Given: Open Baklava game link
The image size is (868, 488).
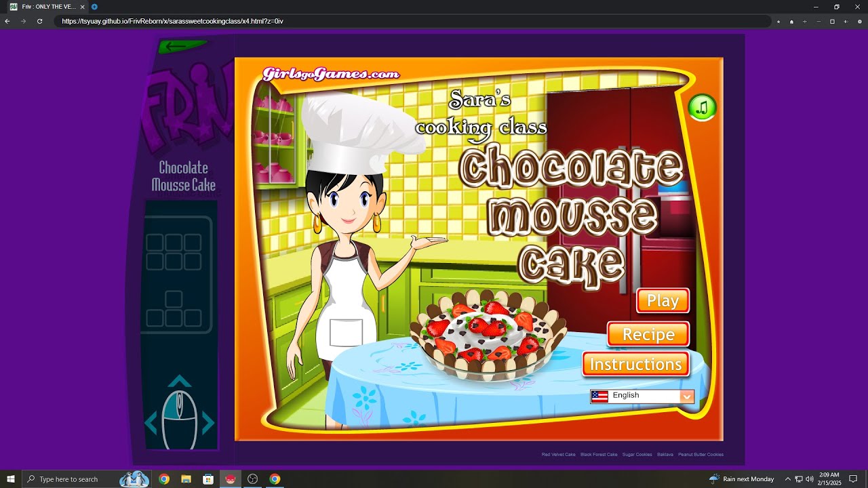Looking at the screenshot, I should click(665, 455).
